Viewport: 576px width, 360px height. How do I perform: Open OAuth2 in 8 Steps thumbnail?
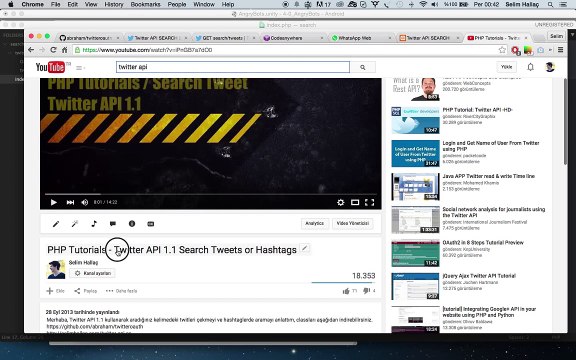[415, 253]
